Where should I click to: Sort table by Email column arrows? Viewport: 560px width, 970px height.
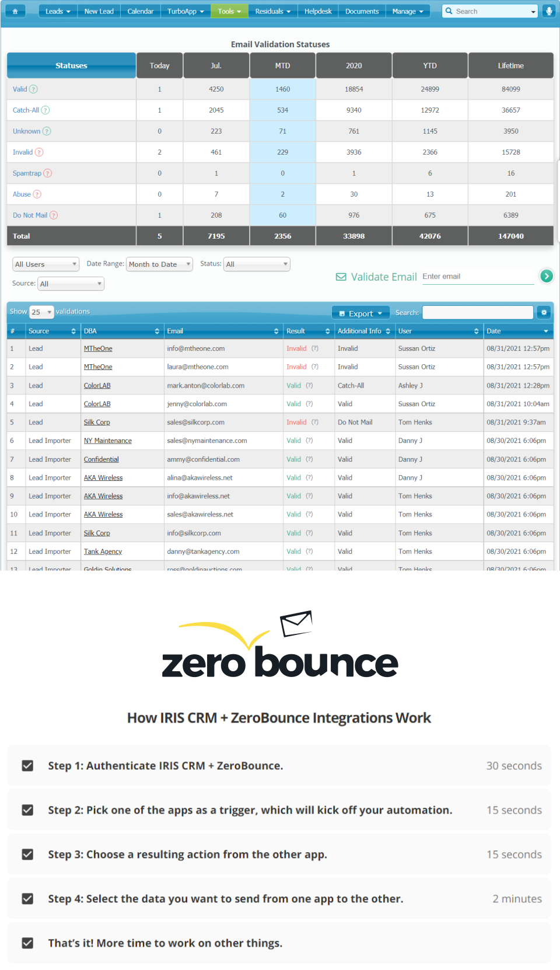point(276,331)
